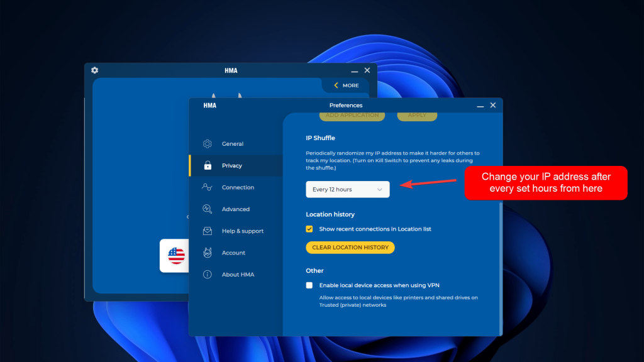Click the Location history heading

[x=330, y=214]
